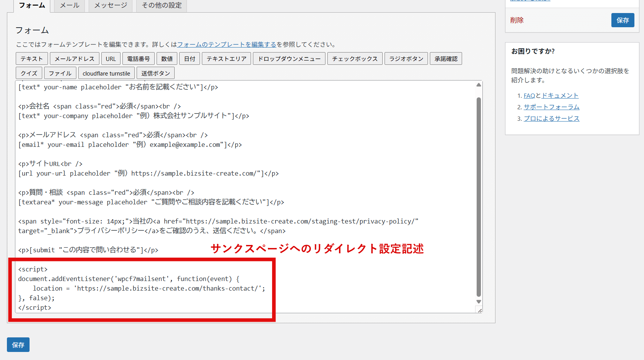Viewport: 644px width, 360px height.
Task: Click the red 削除 link
Action: pyautogui.click(x=517, y=20)
